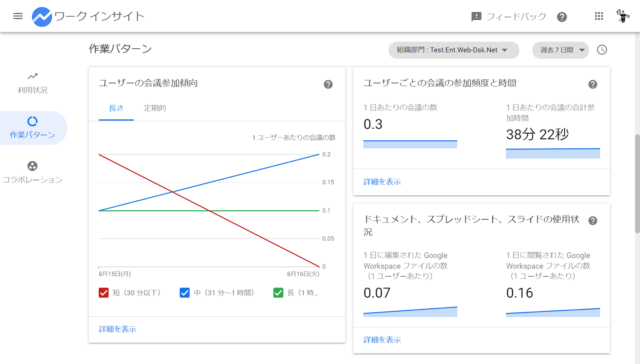Uncheck the 短（30分以下）checkbox

tap(104, 293)
